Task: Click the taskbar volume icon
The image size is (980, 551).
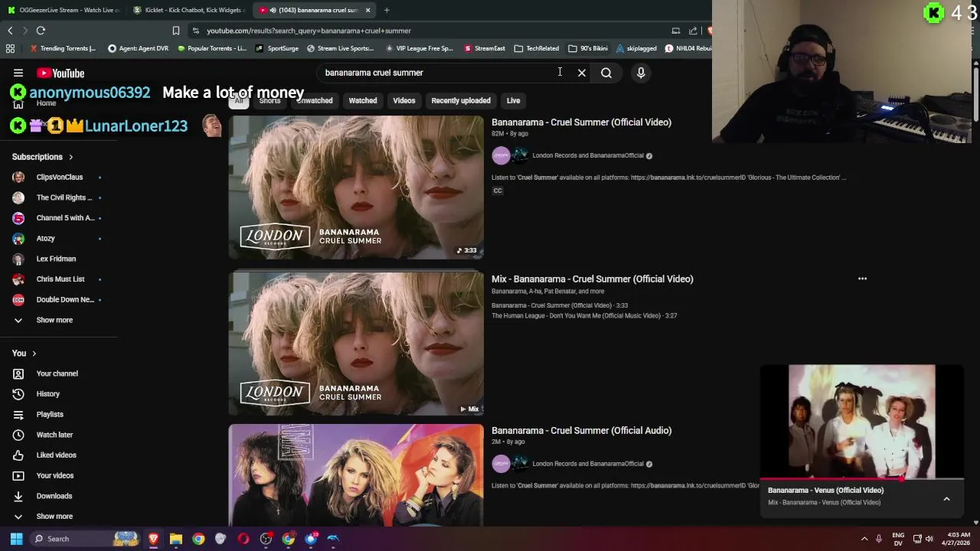Action: [929, 539]
